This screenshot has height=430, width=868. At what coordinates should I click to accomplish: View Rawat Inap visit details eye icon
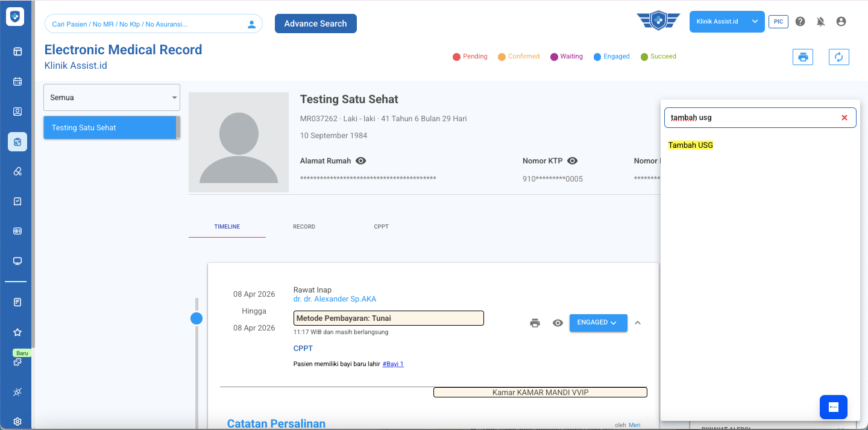(x=558, y=323)
